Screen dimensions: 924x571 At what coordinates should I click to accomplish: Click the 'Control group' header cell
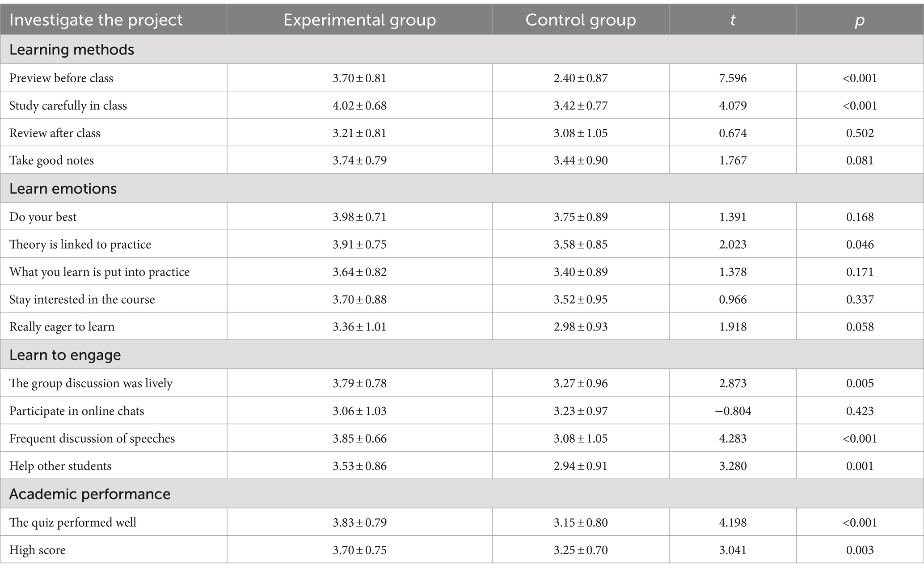tap(580, 20)
